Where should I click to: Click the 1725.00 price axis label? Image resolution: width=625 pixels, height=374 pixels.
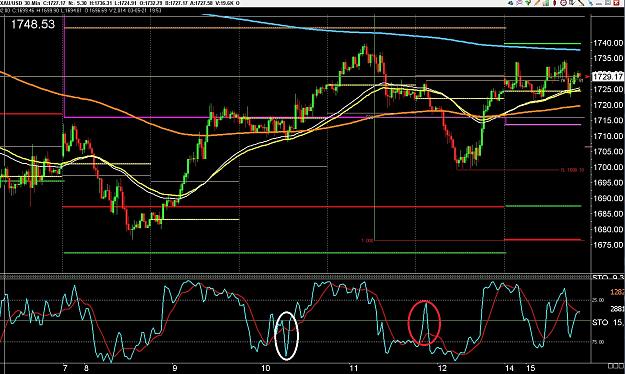[x=608, y=89]
